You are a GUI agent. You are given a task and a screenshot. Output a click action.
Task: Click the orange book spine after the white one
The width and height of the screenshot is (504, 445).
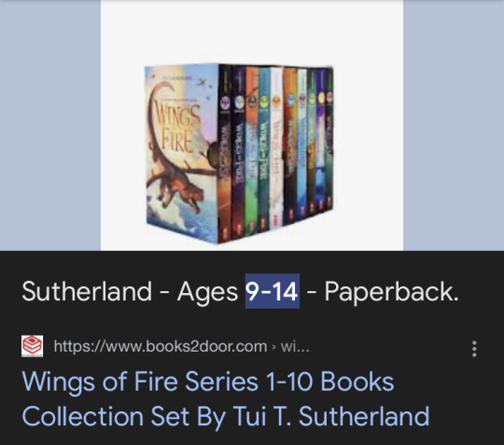[289, 145]
